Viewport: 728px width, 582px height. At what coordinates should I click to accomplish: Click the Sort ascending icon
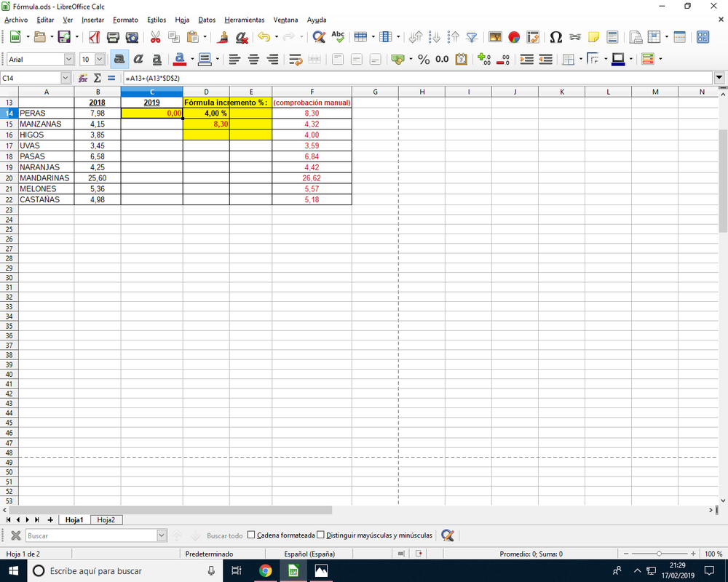(x=435, y=36)
